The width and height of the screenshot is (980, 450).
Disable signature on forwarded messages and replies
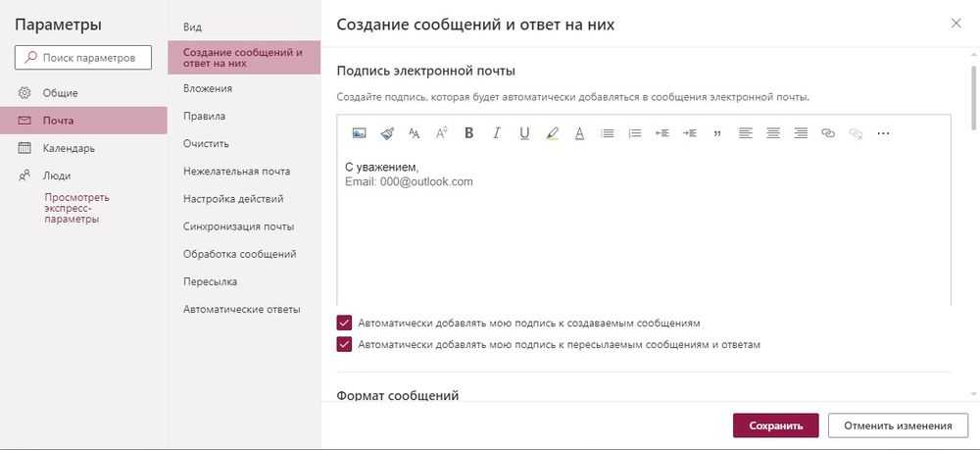pyautogui.click(x=344, y=344)
